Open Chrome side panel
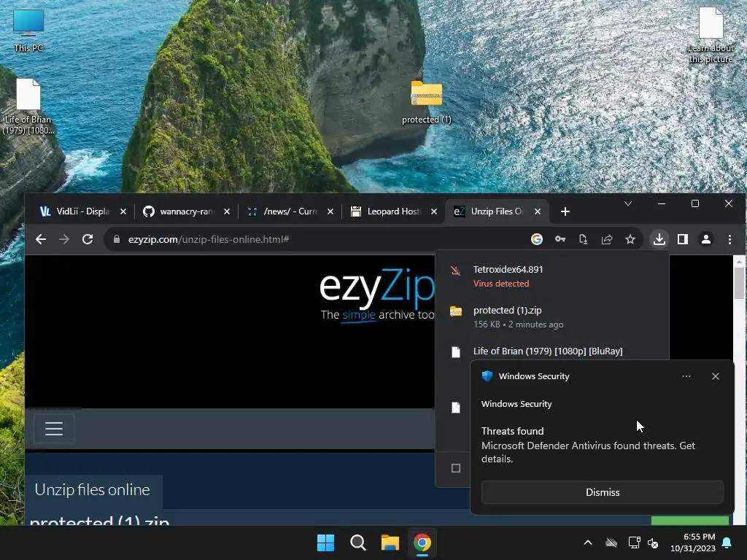The width and height of the screenshot is (747, 560). click(683, 239)
